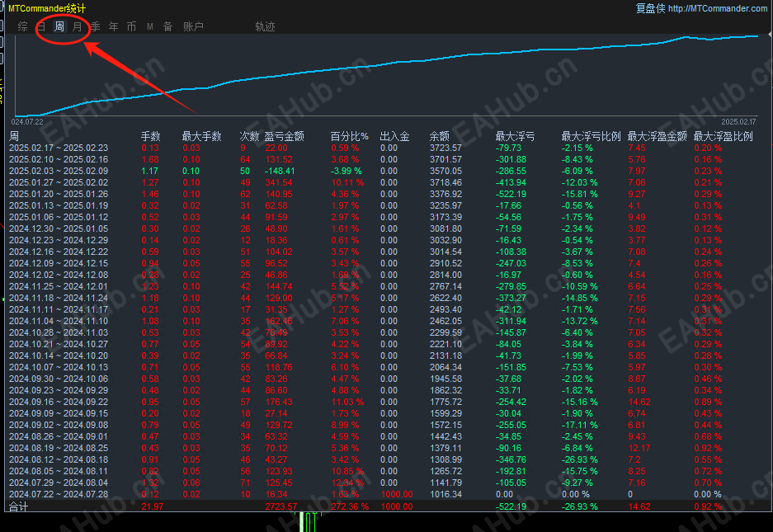Open the 季 quarterly tab
The image size is (773, 532).
tap(95, 26)
